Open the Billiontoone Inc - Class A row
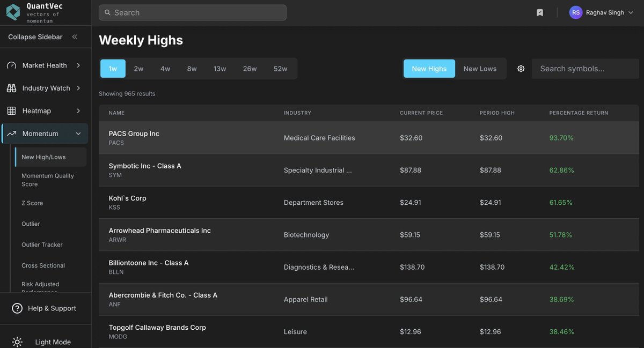 point(369,267)
